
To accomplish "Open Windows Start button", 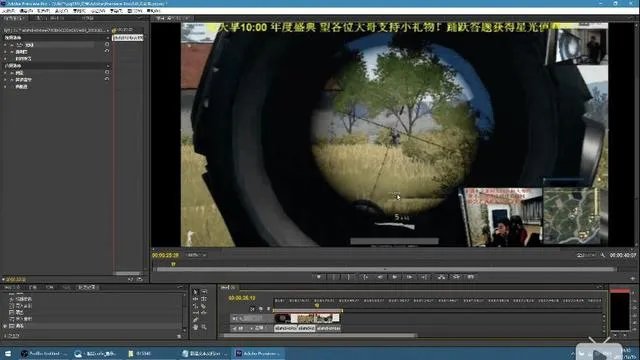I will pyautogui.click(x=8, y=353).
